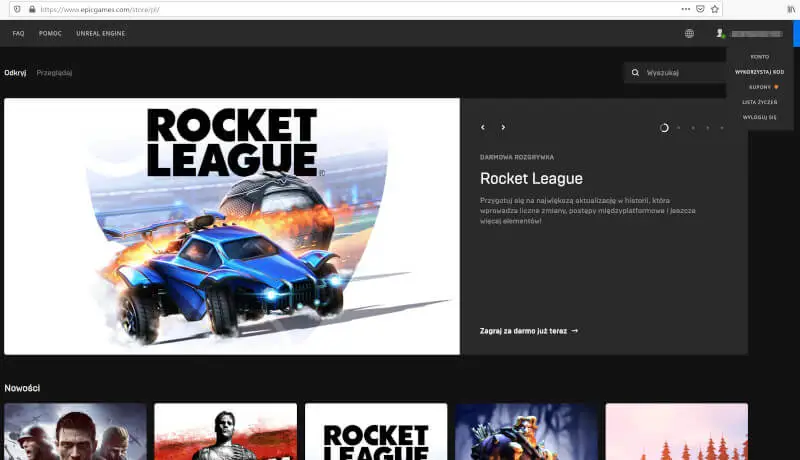Screen dimensions: 800x460
Task: Select the last carousel indicator dot
Action: point(722,128)
